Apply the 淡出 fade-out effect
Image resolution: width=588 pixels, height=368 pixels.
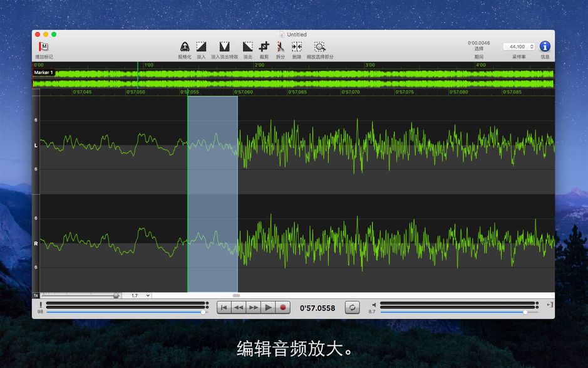247,47
